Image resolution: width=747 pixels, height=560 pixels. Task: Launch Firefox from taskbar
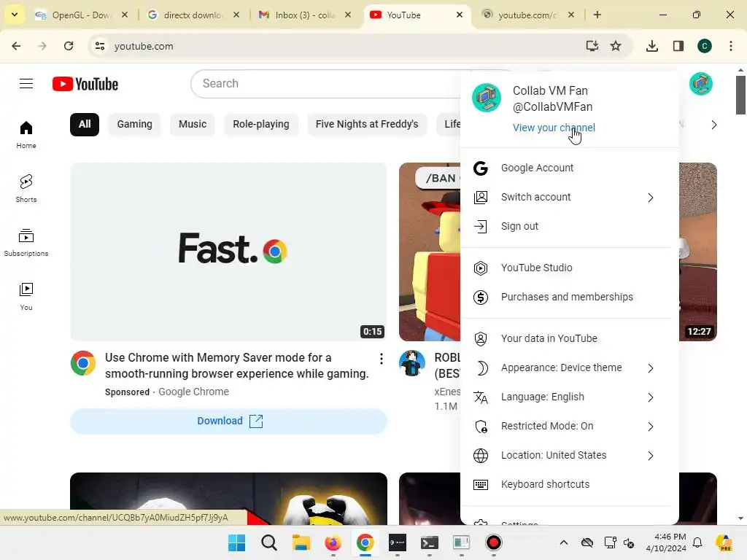[333, 542]
